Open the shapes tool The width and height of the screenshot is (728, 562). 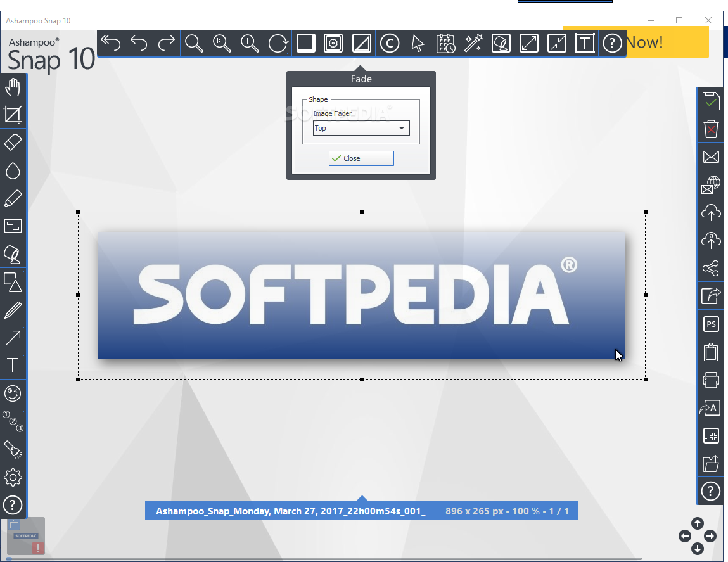pyautogui.click(x=13, y=282)
